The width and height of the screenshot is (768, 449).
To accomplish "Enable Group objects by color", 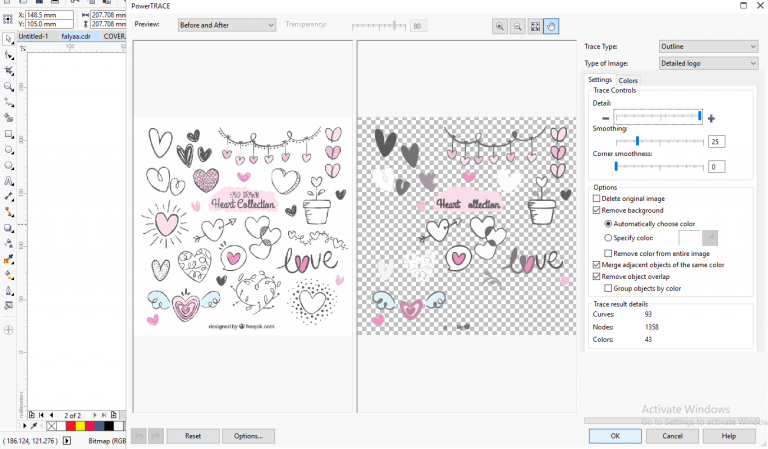I will point(608,288).
